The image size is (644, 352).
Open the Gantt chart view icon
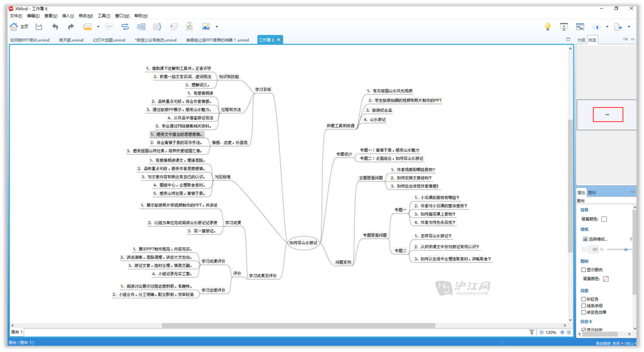(x=580, y=27)
